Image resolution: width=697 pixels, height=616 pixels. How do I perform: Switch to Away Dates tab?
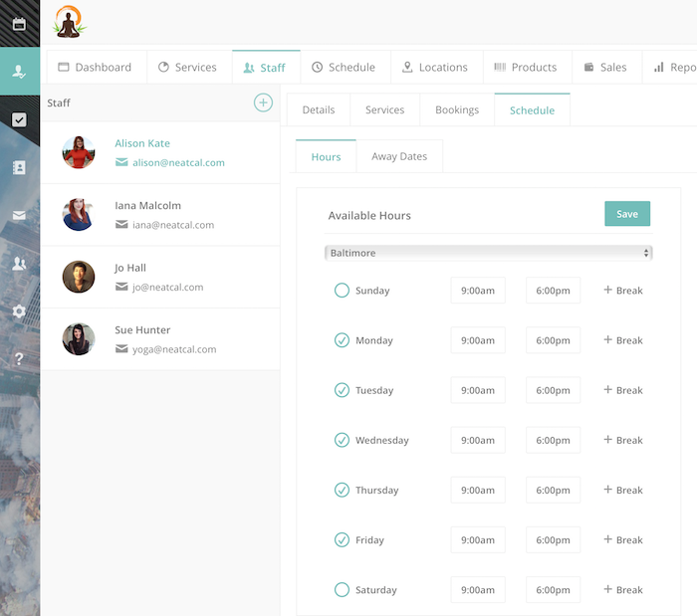click(x=399, y=156)
